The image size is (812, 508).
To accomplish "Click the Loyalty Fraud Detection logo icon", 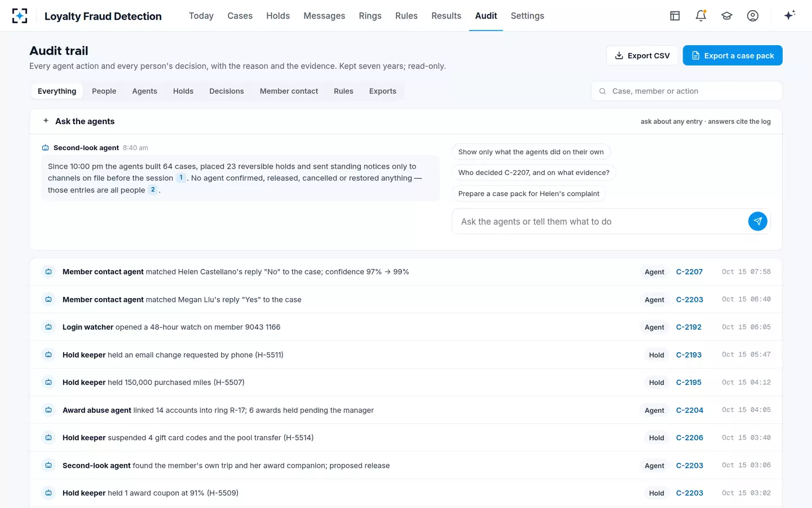I will pos(20,16).
